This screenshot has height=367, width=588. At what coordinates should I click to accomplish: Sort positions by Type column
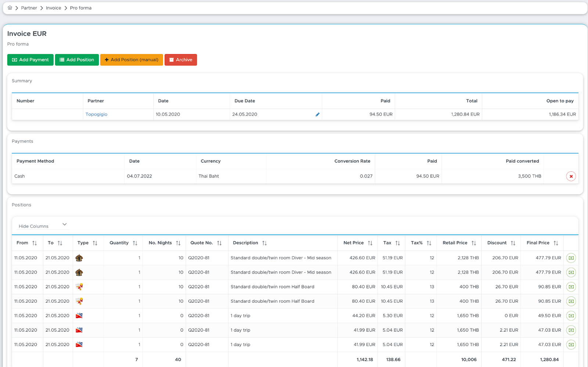[95, 243]
